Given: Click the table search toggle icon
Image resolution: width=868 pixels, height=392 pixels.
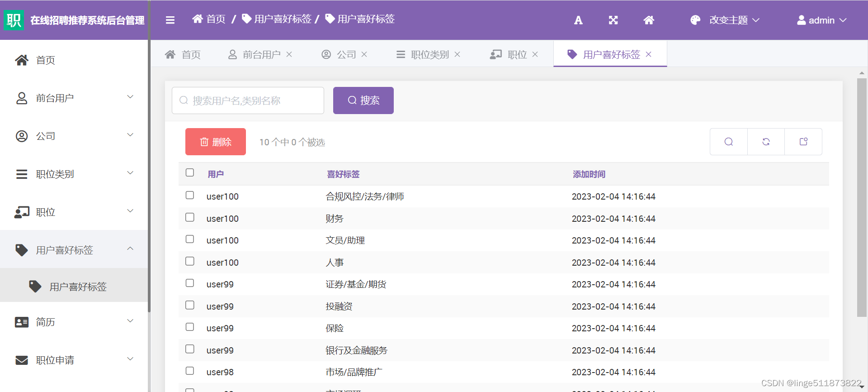Looking at the screenshot, I should (x=729, y=142).
